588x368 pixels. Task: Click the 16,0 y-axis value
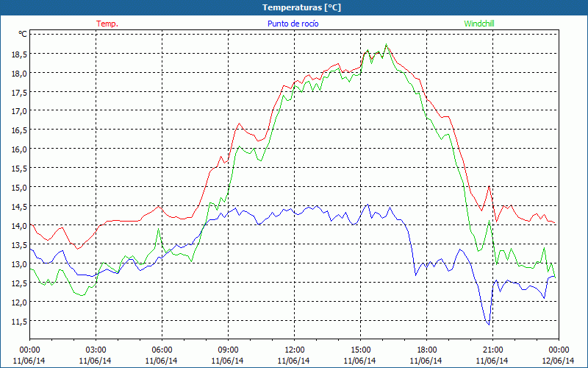tap(19, 150)
